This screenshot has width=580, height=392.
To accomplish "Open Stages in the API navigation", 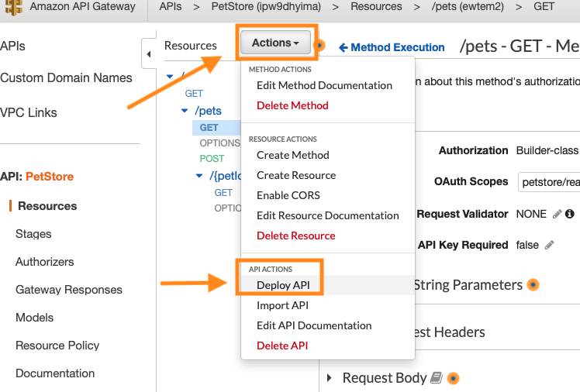I will click(x=33, y=234).
